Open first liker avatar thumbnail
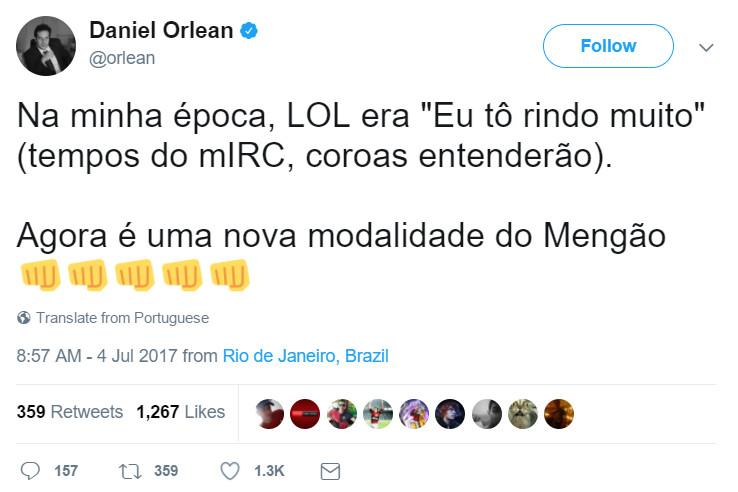738x492 pixels. 270,413
